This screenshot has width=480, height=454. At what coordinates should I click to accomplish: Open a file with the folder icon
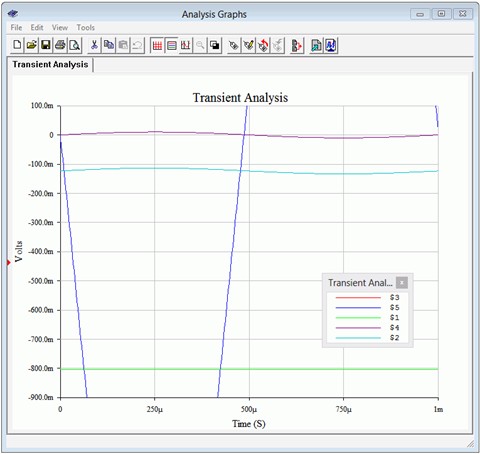pos(32,45)
